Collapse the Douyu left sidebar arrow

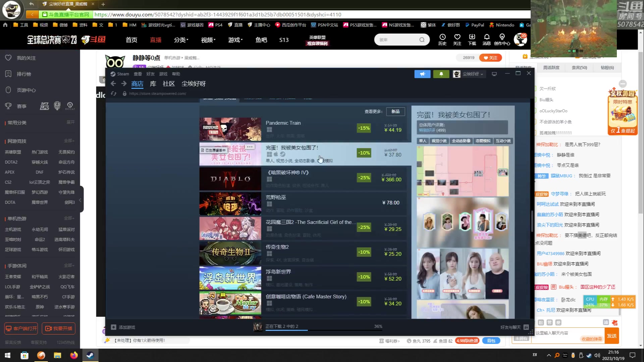80,200
